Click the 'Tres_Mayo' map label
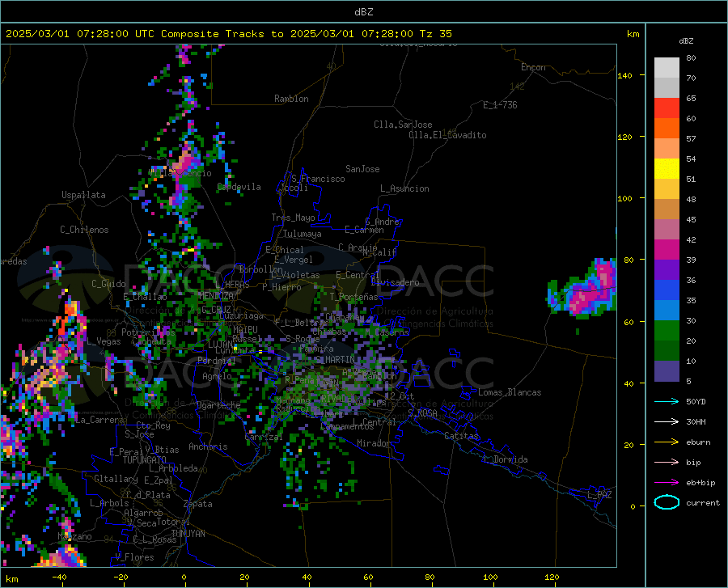The image size is (728, 588). pyautogui.click(x=293, y=218)
